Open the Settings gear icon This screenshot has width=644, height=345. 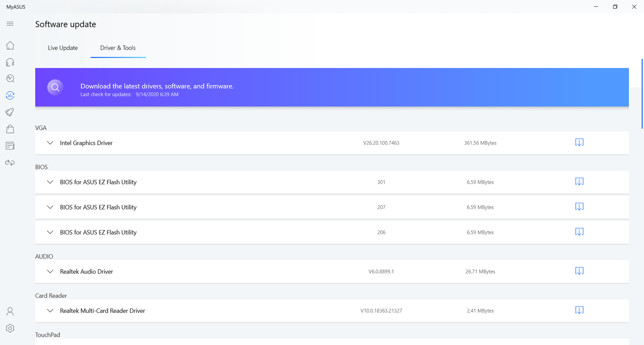click(x=10, y=328)
